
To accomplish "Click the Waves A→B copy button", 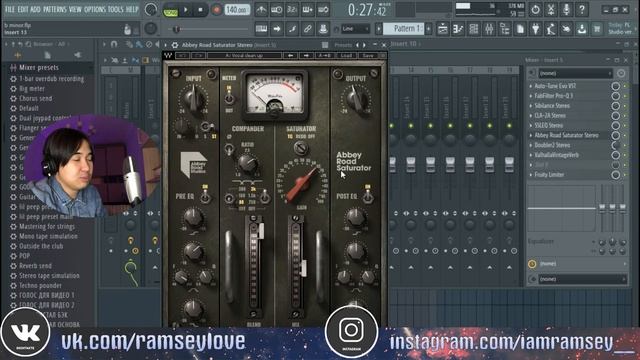I will [324, 56].
